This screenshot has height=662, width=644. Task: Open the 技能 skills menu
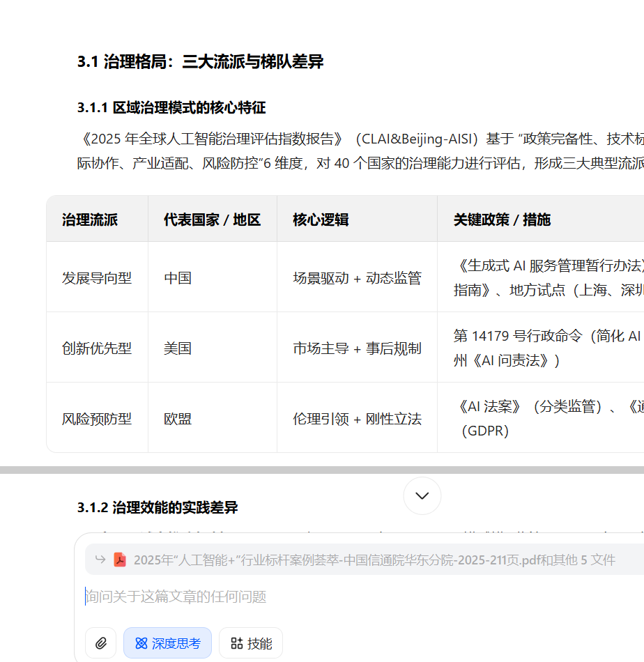[251, 643]
